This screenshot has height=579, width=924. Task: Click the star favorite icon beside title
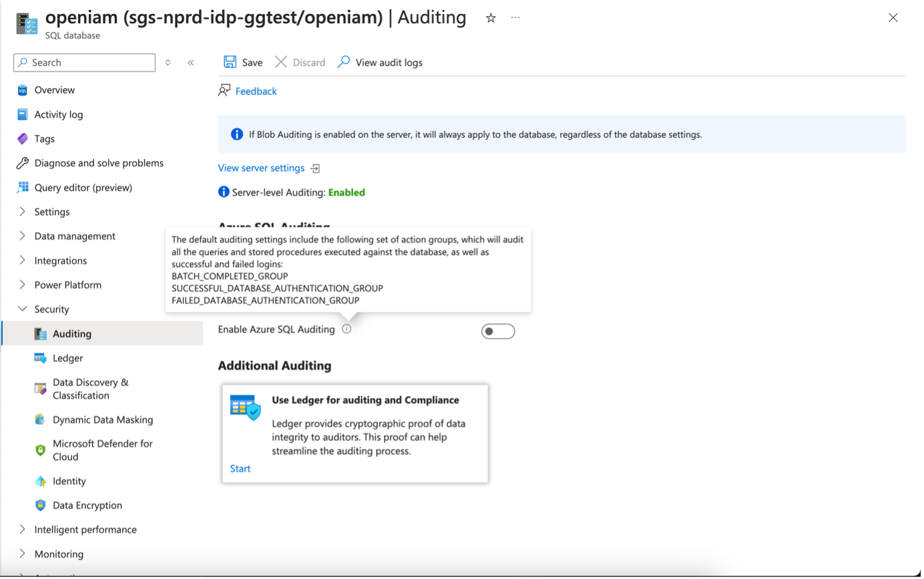coord(491,18)
